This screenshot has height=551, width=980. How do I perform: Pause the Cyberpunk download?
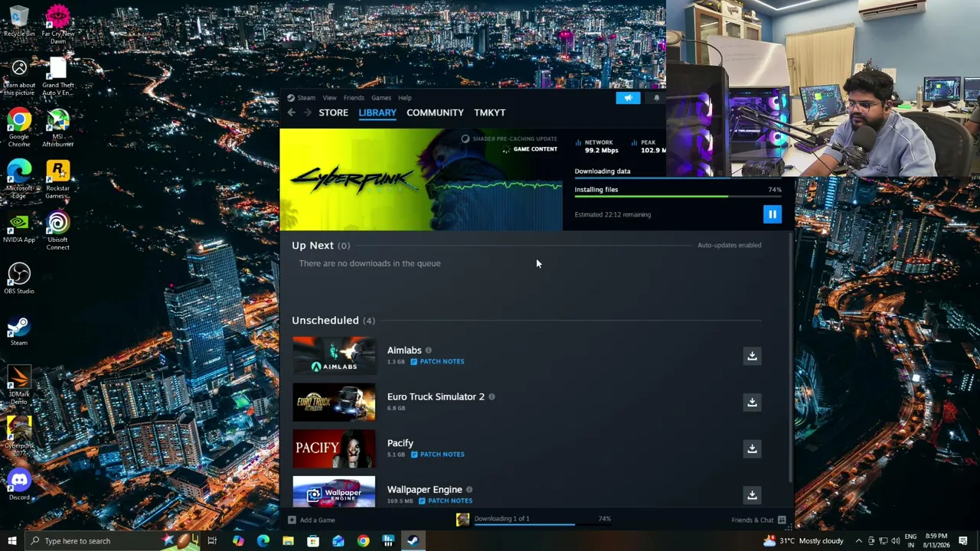(x=772, y=214)
